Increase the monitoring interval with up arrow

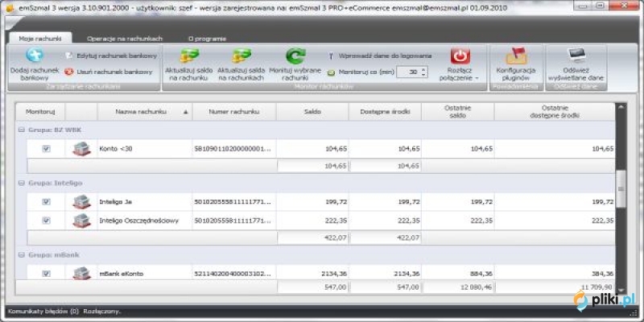click(424, 69)
